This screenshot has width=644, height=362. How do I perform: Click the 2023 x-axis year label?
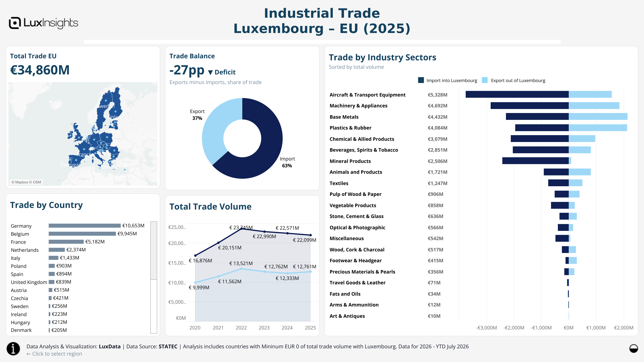pos(264,328)
